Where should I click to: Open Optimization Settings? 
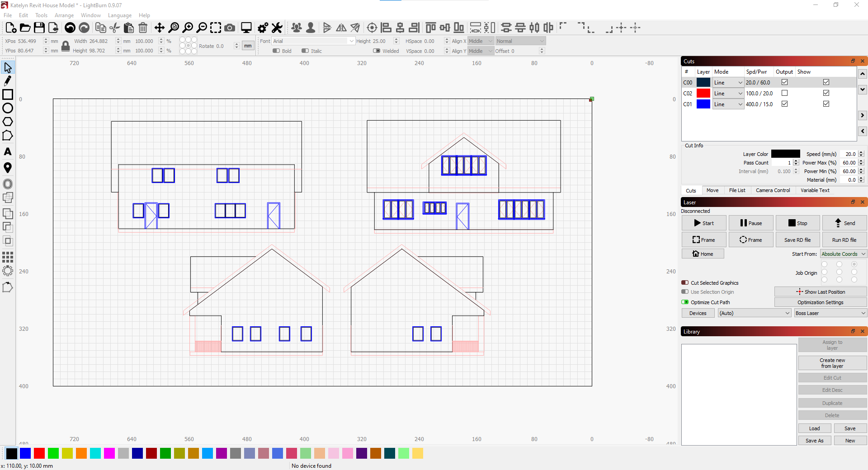[821, 302]
